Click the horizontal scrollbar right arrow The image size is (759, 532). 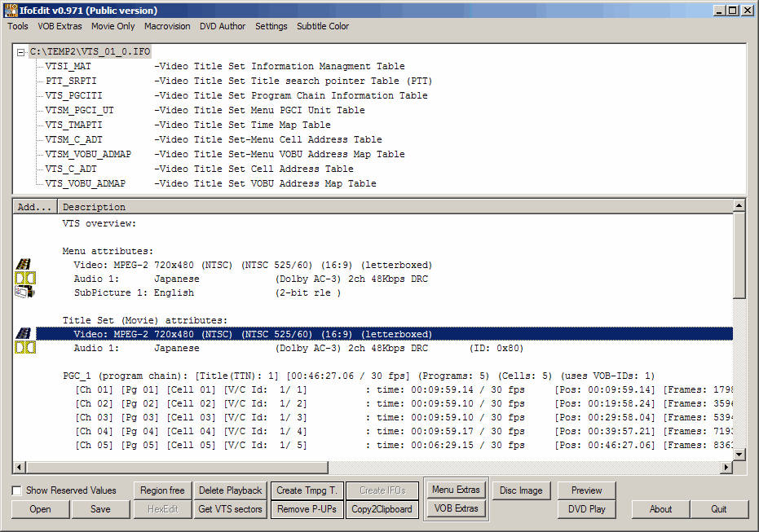coord(726,468)
